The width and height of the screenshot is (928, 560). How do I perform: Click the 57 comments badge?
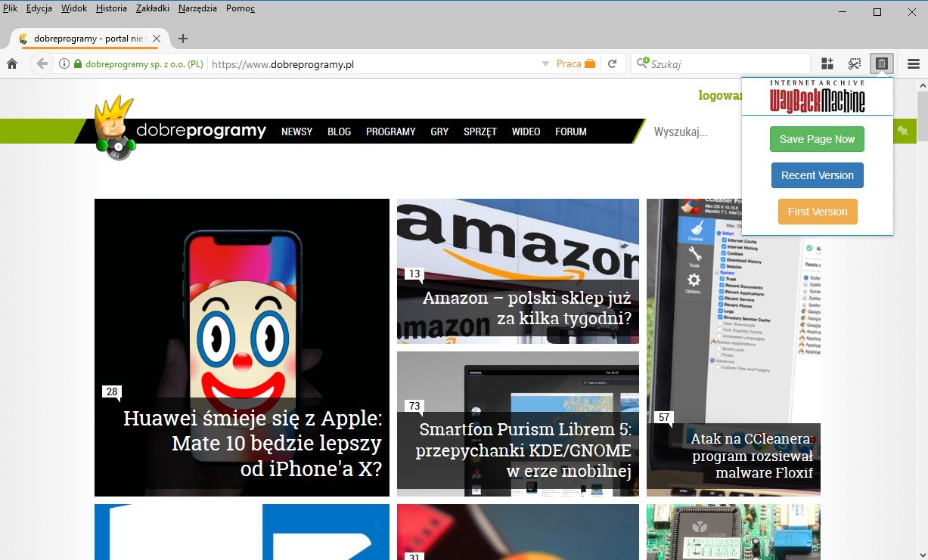[664, 417]
